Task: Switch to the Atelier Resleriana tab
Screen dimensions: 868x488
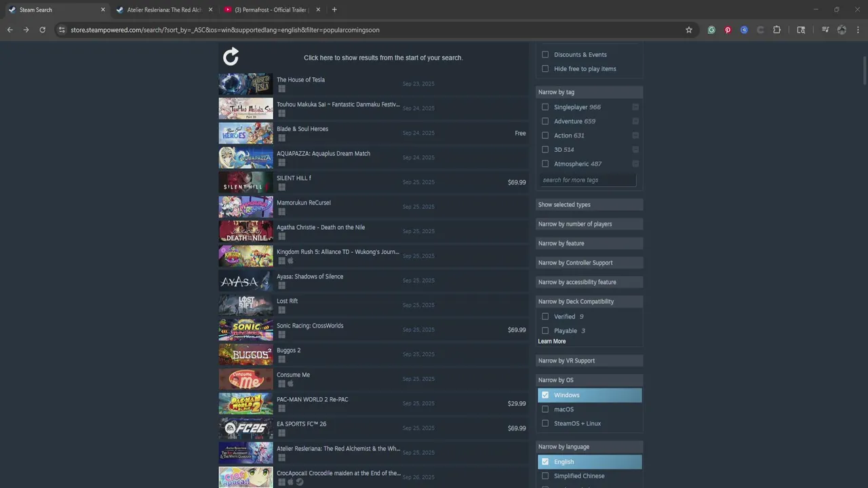Action: [x=163, y=9]
